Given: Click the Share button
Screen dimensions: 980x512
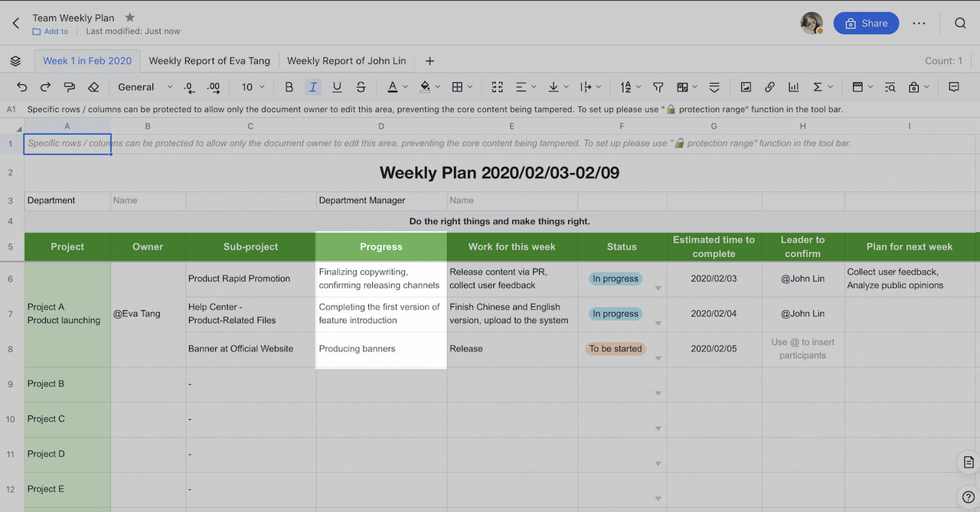Looking at the screenshot, I should [866, 23].
